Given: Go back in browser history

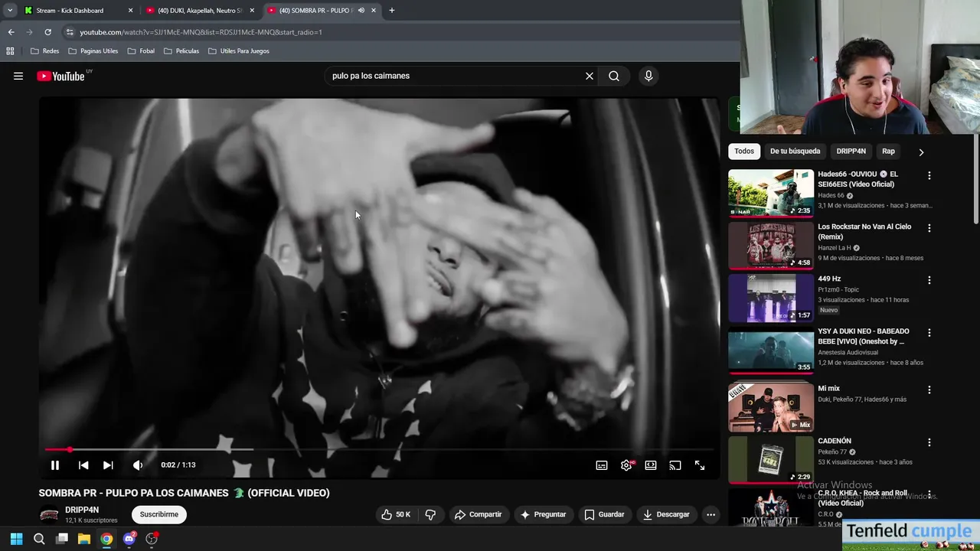Looking at the screenshot, I should pos(11,32).
